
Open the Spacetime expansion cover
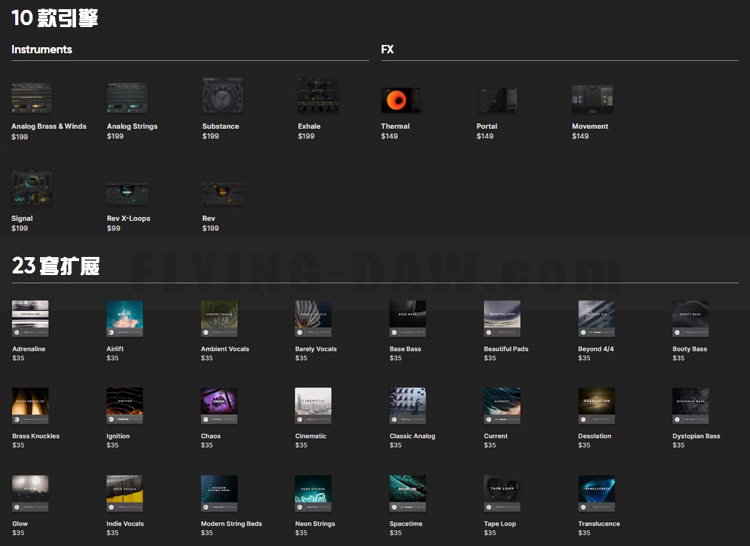(x=408, y=493)
